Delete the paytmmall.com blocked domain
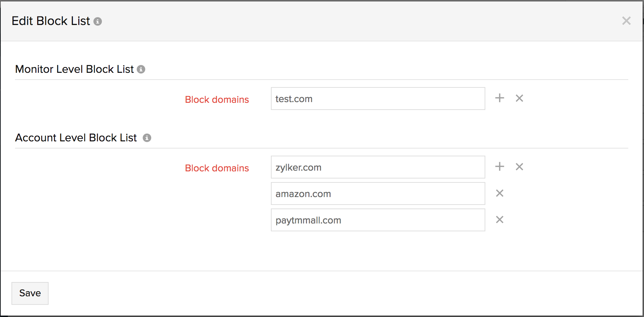 click(x=500, y=220)
